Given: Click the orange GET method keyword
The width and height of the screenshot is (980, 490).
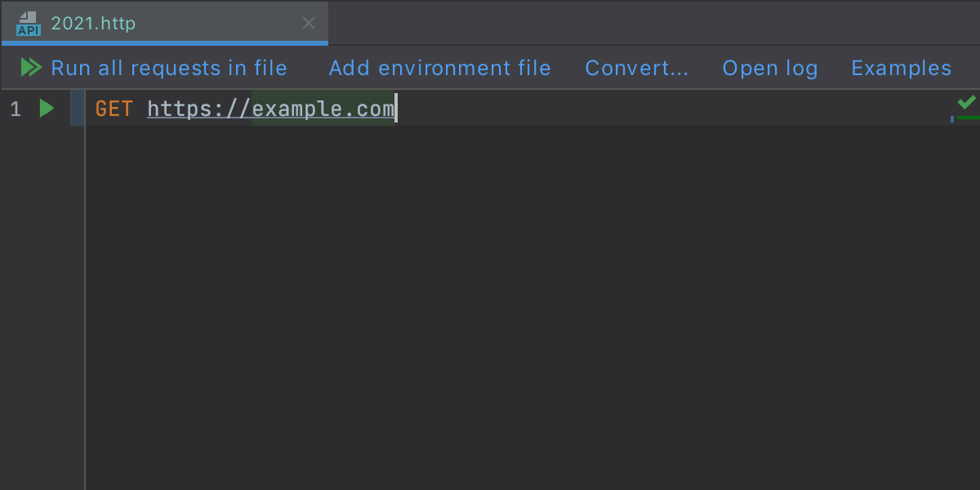Looking at the screenshot, I should (x=114, y=109).
